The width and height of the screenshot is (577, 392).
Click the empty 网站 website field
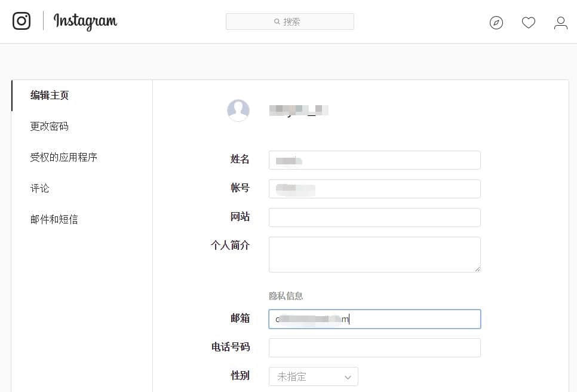point(375,218)
